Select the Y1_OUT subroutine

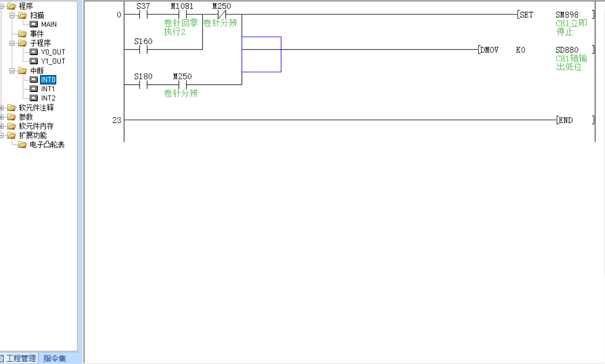pos(53,61)
